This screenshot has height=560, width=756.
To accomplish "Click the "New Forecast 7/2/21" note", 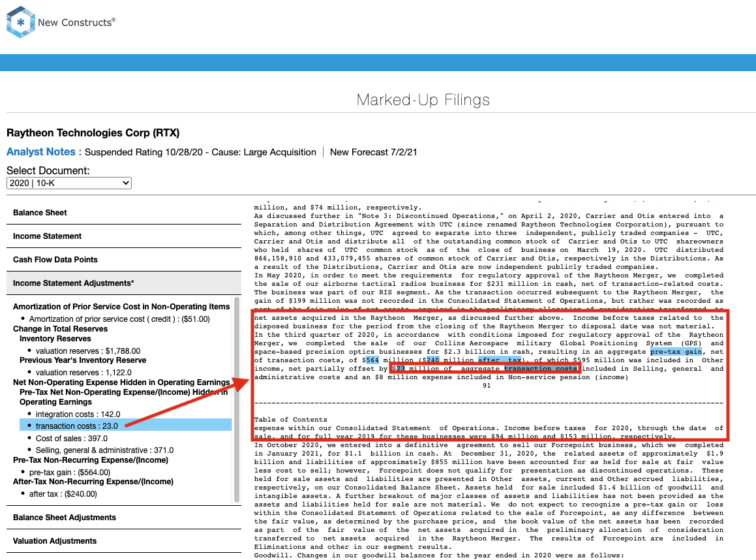I will tap(374, 152).
